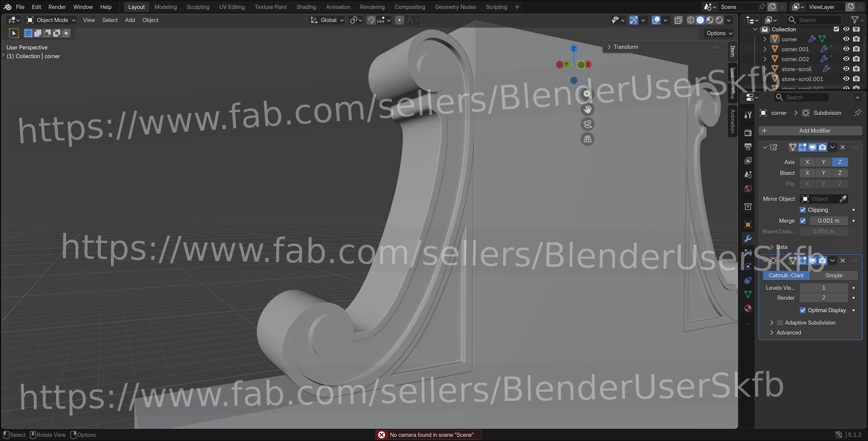Screen dimensions: 868x441
Task: Open the Modifiers wrench tab
Action: pos(748,239)
